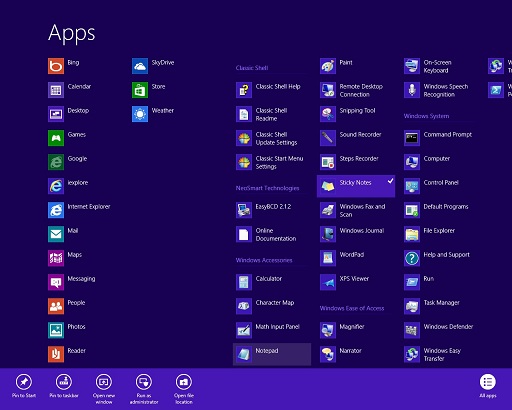Open the Computer icon
512x410 pixels.
pyautogui.click(x=412, y=162)
